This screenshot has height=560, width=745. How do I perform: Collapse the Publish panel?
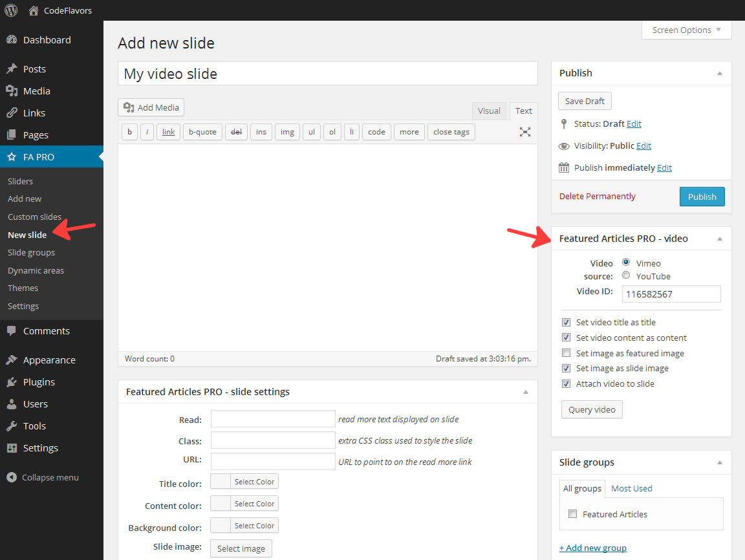pos(720,73)
